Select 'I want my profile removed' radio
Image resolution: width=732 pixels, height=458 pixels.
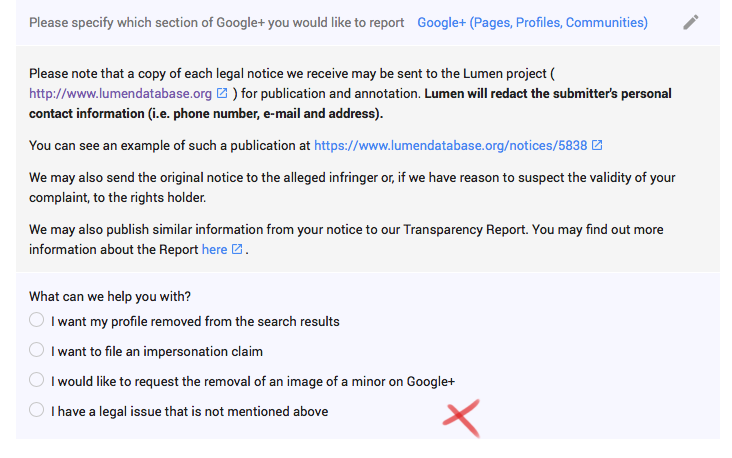tap(36, 320)
